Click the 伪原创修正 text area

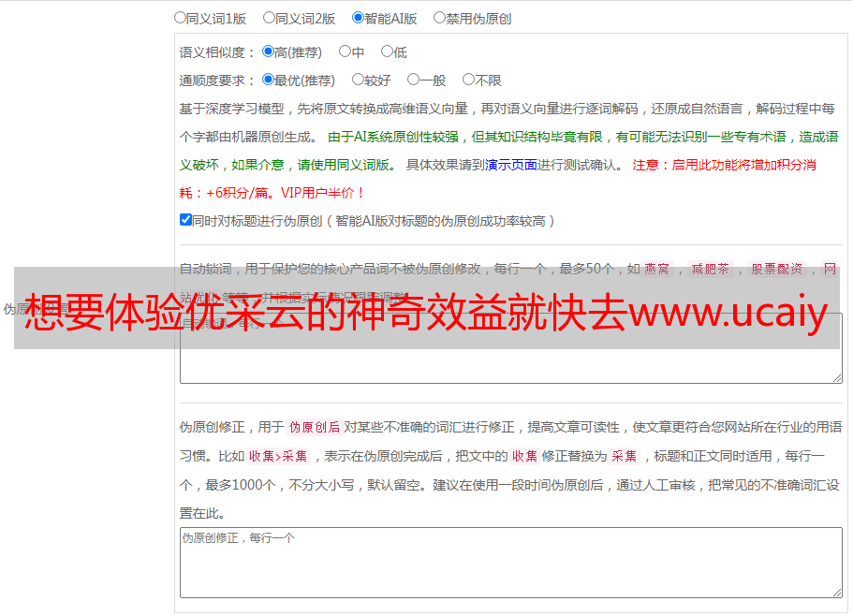coord(511,563)
